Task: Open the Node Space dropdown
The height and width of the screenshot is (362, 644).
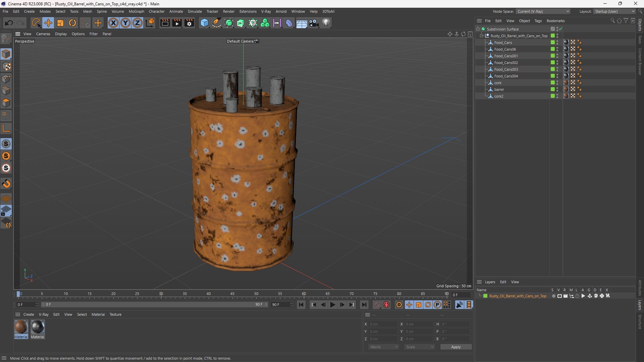Action: [x=543, y=11]
